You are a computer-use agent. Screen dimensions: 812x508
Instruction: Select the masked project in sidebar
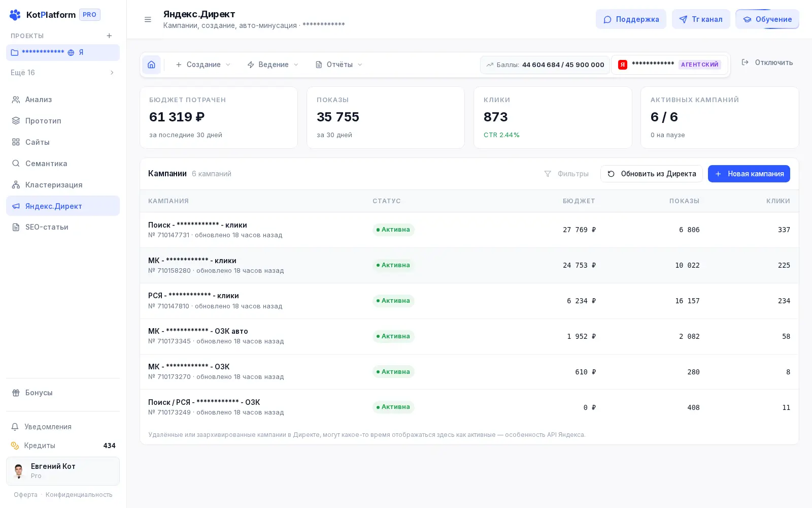63,52
